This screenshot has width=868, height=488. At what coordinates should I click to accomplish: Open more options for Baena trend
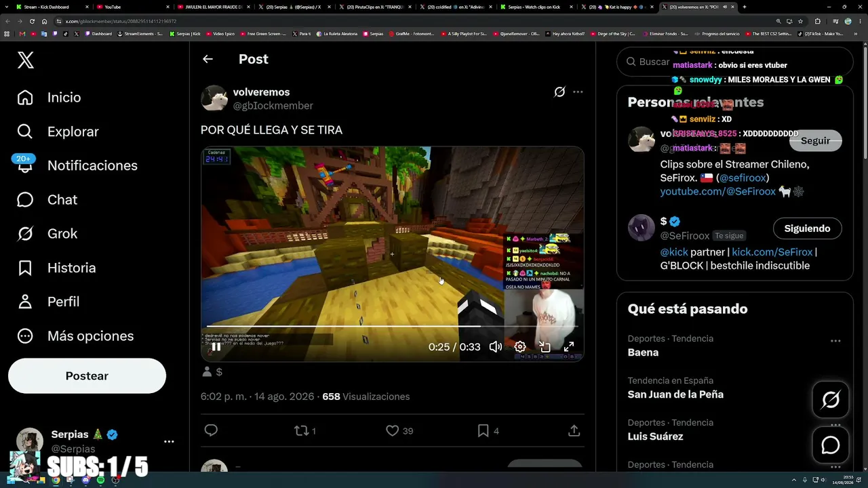point(835,341)
